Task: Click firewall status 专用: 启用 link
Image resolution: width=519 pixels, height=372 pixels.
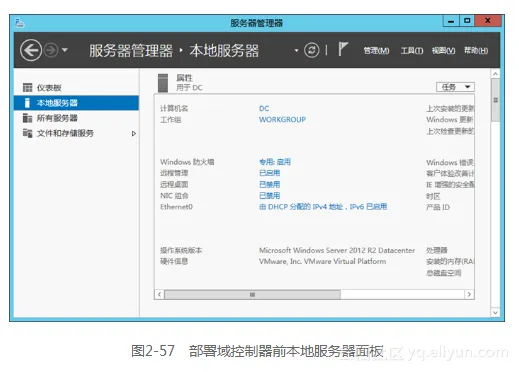Action: coord(275,162)
